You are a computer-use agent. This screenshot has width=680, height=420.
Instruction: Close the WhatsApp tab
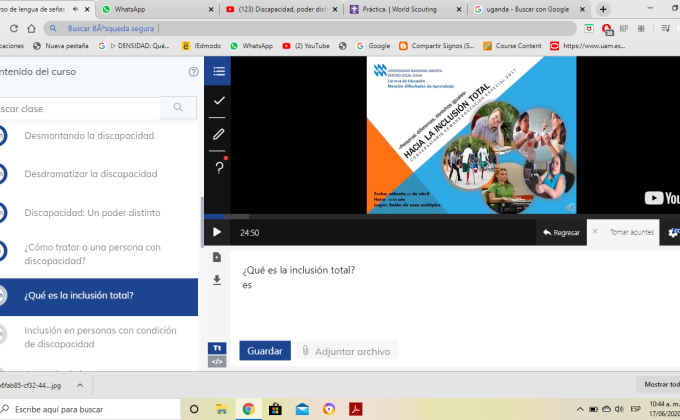211,9
